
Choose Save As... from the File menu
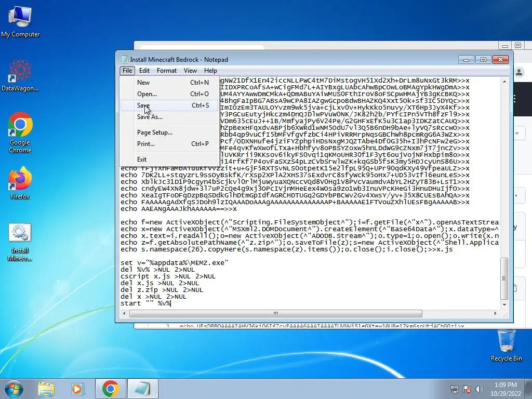coord(169,117)
